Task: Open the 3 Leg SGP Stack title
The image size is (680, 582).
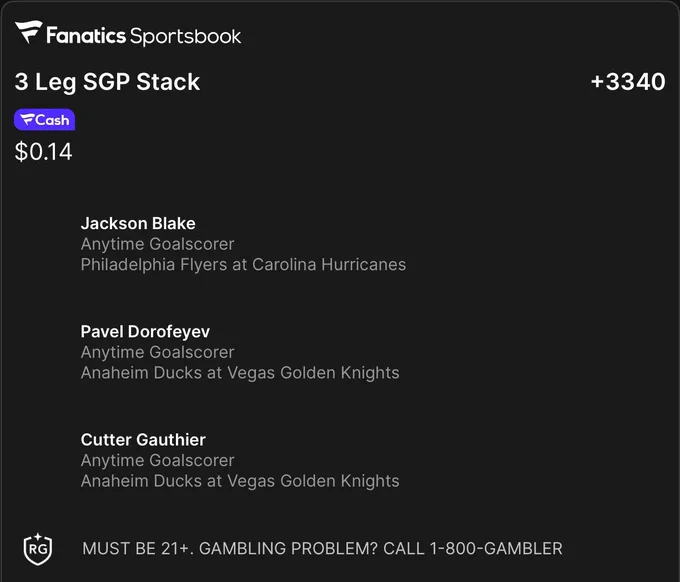Action: (x=107, y=82)
